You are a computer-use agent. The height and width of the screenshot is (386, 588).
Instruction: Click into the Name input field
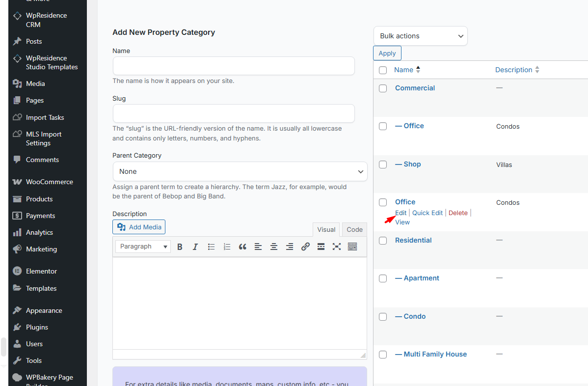[234, 66]
